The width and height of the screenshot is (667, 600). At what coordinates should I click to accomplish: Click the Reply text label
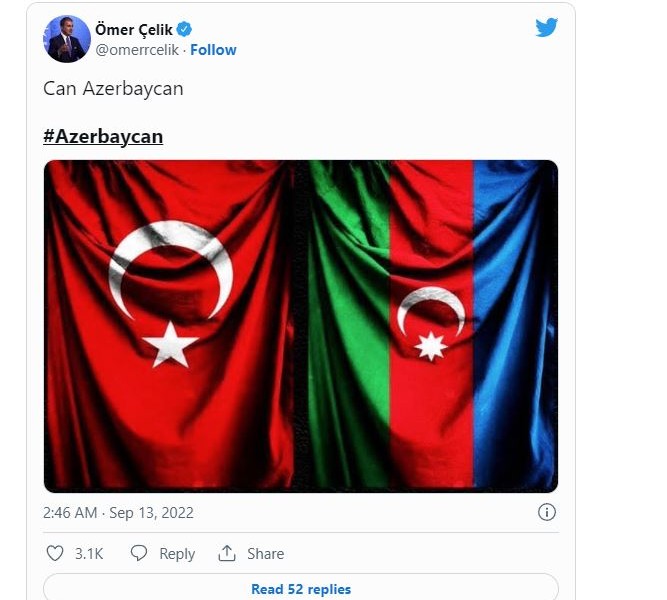click(x=177, y=554)
